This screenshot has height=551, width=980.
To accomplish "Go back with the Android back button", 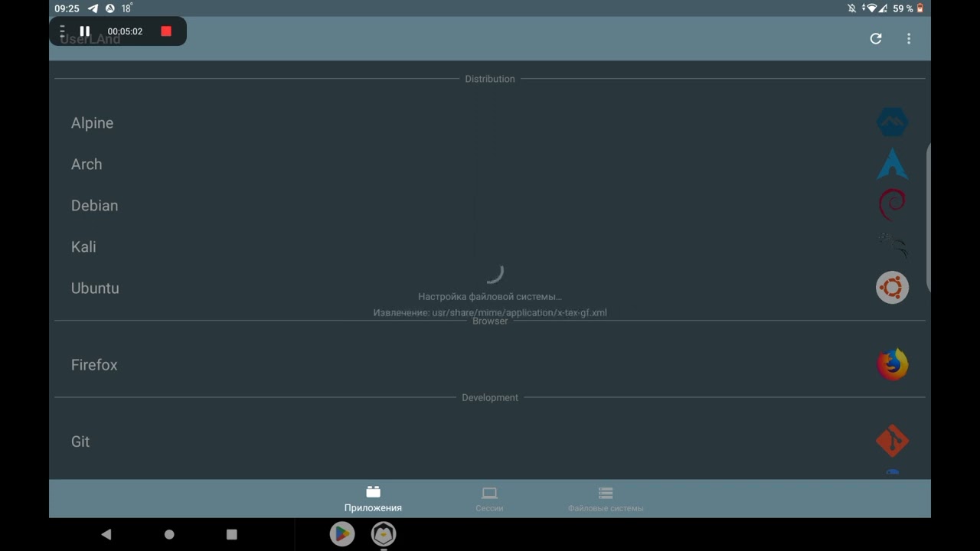I will 106,534.
